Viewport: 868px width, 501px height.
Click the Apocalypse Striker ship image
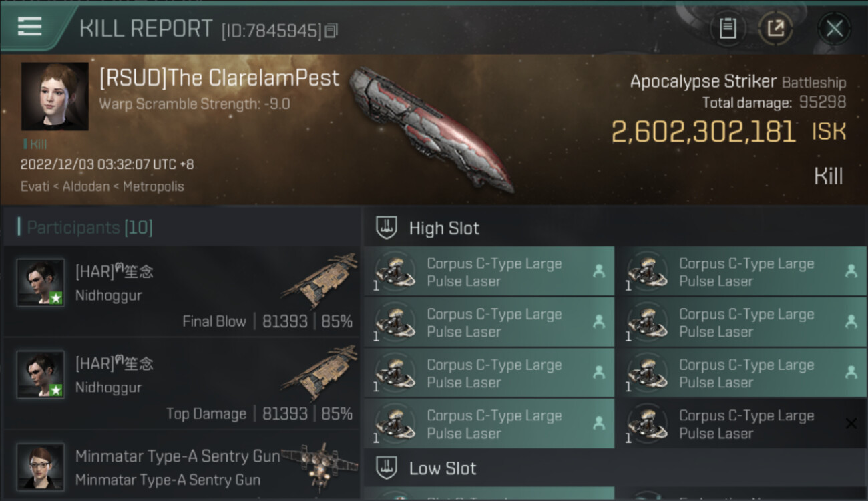432,128
